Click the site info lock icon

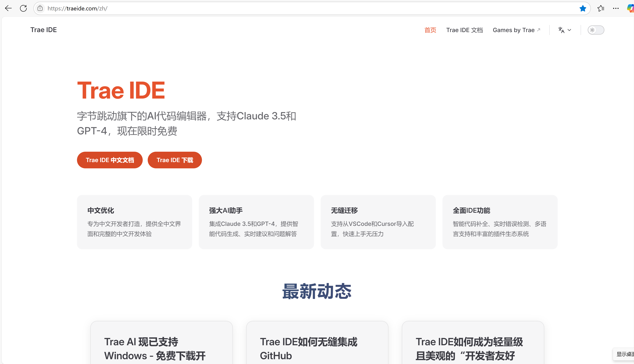tap(40, 8)
